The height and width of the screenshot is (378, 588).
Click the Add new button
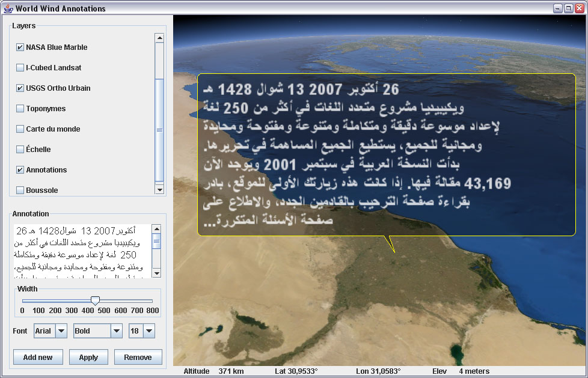[38, 357]
